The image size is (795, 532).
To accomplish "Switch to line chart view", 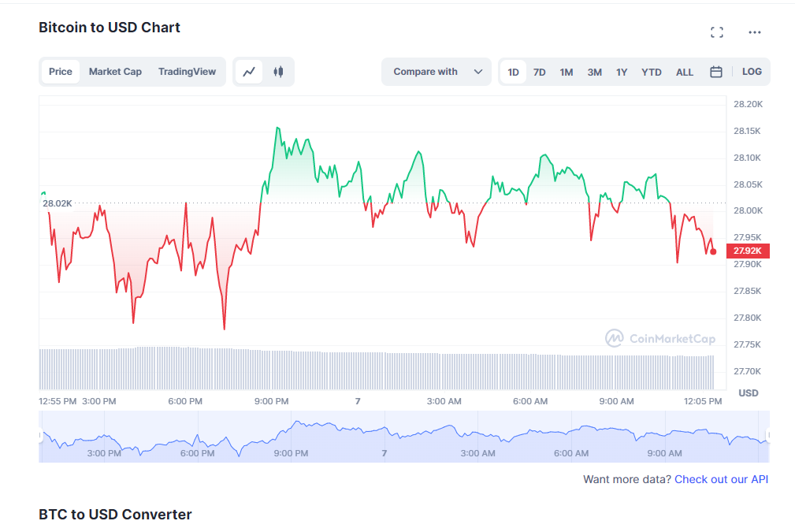I will click(249, 72).
